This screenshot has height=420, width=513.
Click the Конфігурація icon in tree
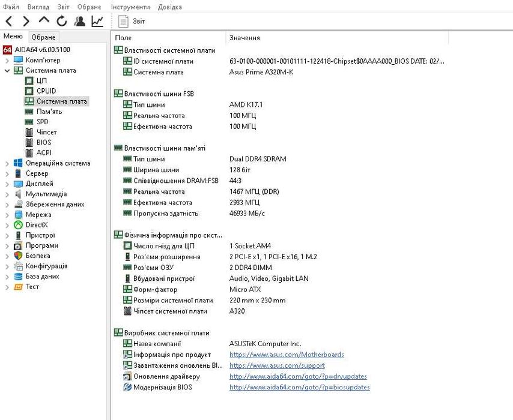click(x=18, y=266)
